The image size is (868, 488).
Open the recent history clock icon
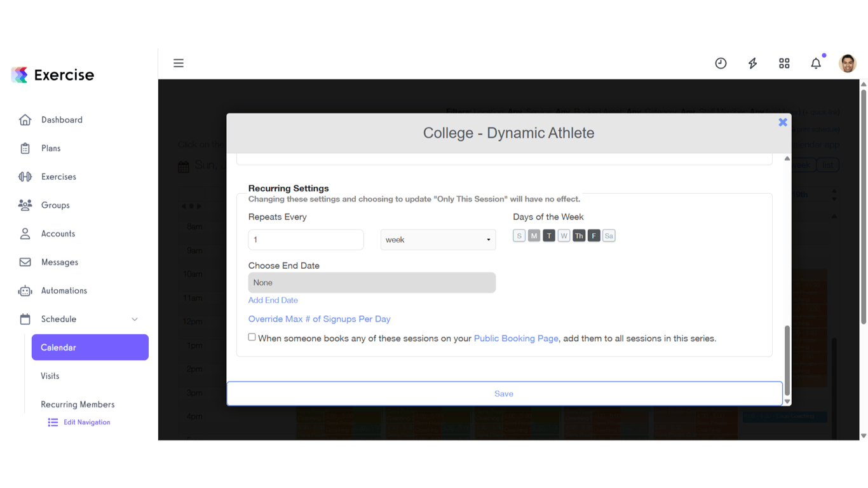[x=721, y=63]
